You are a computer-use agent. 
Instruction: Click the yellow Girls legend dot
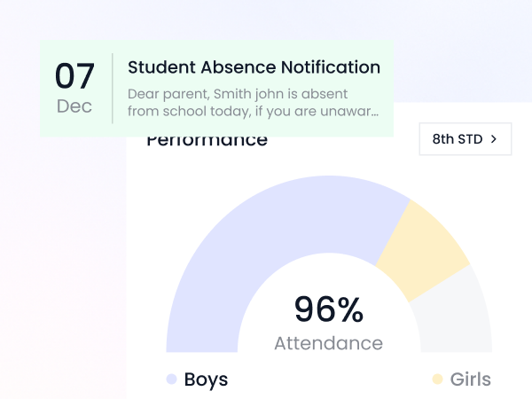coord(437,379)
